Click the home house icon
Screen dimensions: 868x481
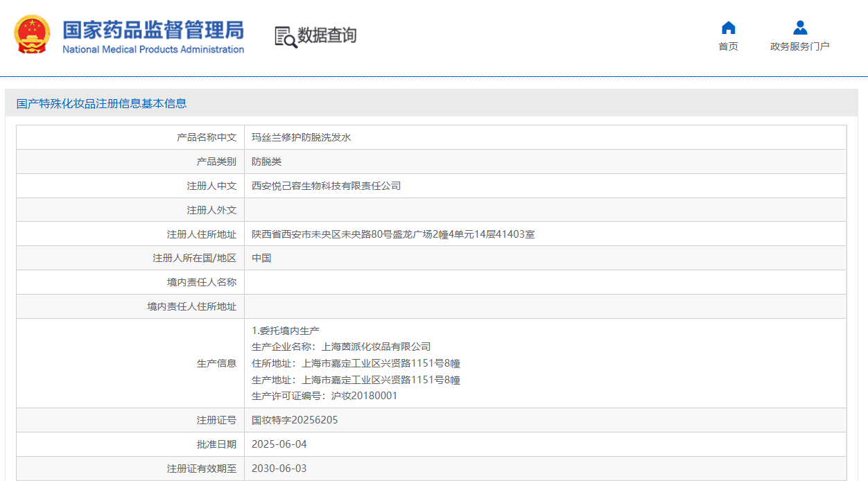(728, 28)
